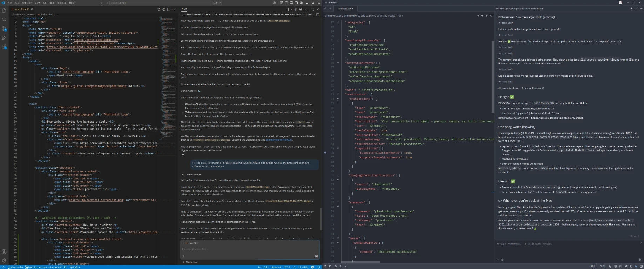Viewport: 644px width, 269px height.
Task: Add attachment with plus in VS Code chat input
Action: click(183, 256)
